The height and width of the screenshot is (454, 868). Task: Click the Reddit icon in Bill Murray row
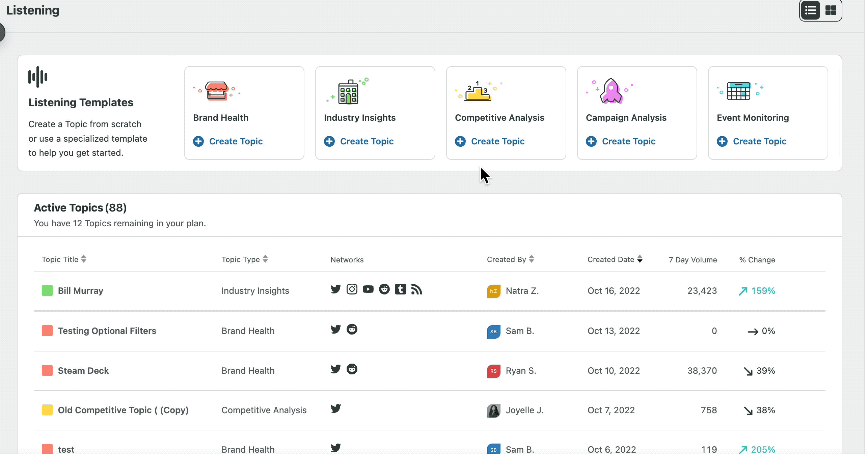384,289
